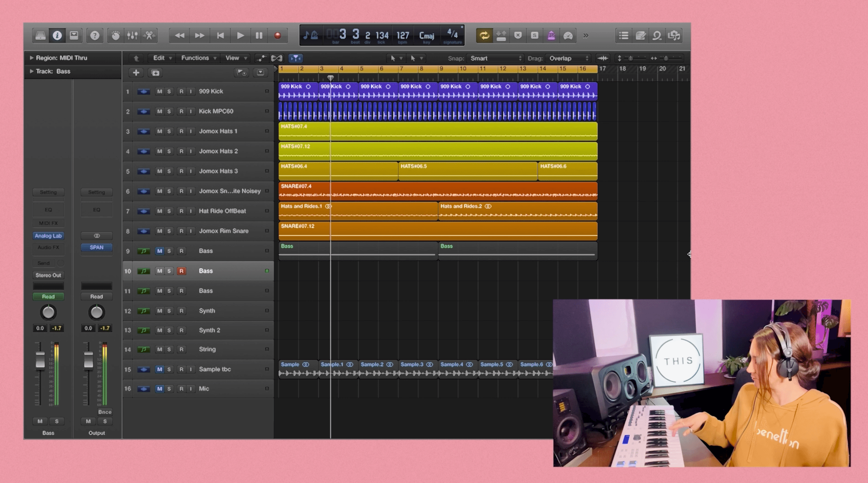This screenshot has width=868, height=483.
Task: Click the tempo display showing 127
Action: (x=403, y=36)
